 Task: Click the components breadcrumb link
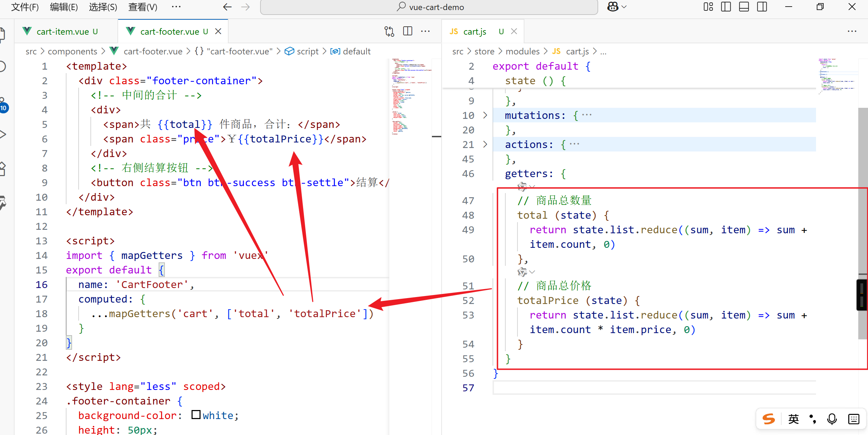point(72,52)
